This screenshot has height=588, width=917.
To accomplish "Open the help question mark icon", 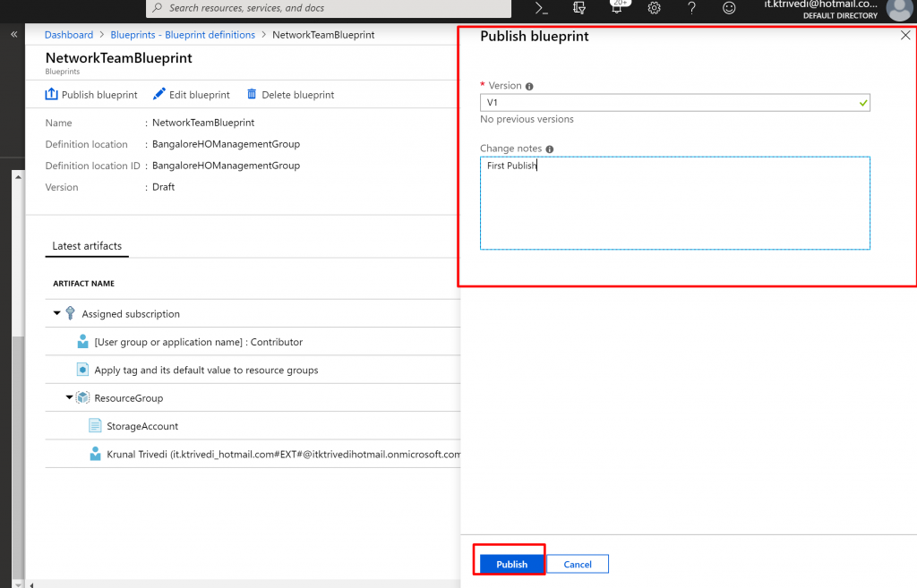I will pos(691,8).
